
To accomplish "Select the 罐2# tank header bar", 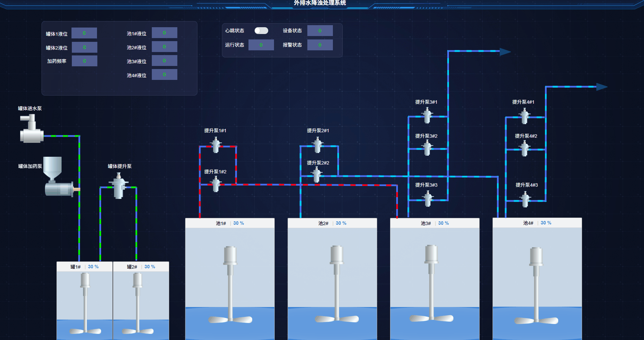I will pyautogui.click(x=141, y=267).
